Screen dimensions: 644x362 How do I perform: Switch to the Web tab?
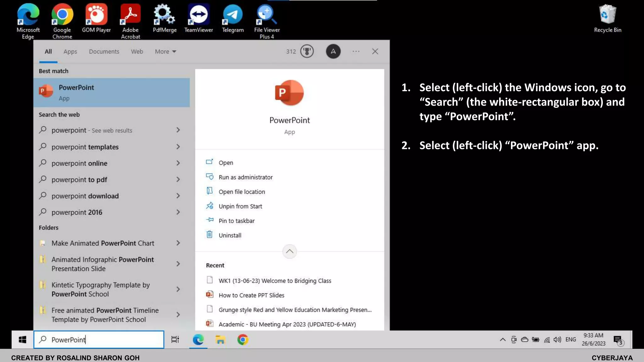(x=137, y=52)
